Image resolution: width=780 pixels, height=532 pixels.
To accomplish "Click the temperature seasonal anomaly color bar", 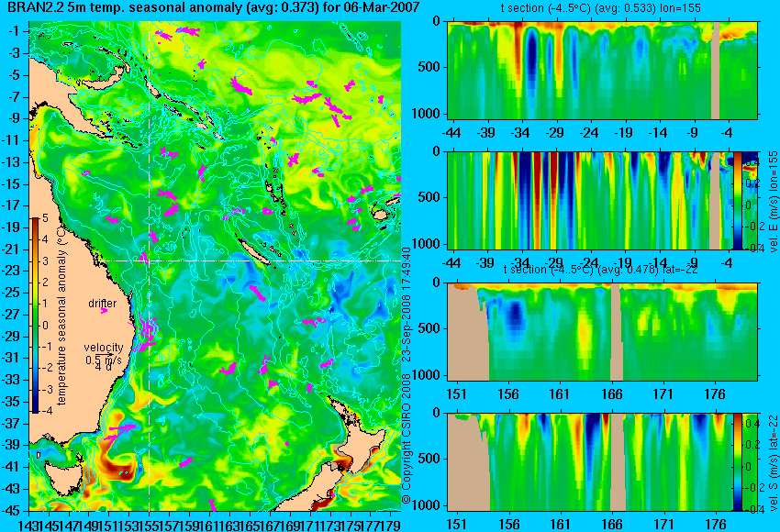I will (x=36, y=316).
